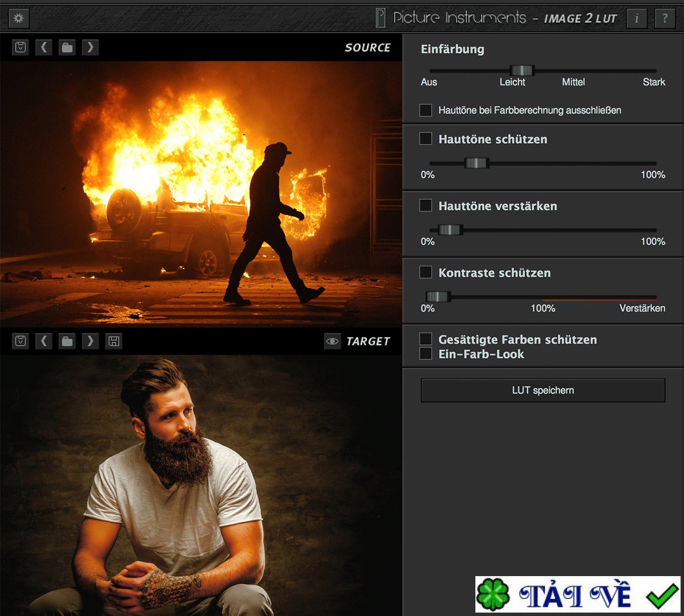Go to next target image
The width and height of the screenshot is (684, 616).
tap(90, 341)
